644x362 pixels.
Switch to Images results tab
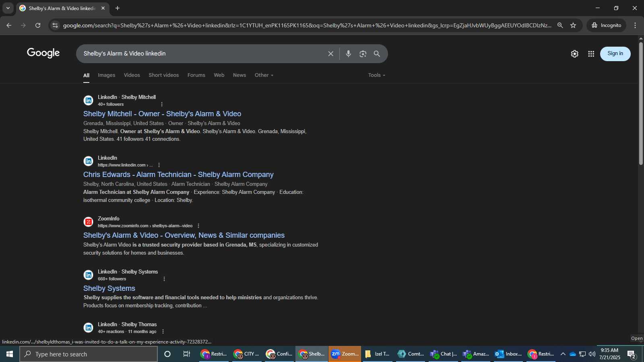pos(107,75)
